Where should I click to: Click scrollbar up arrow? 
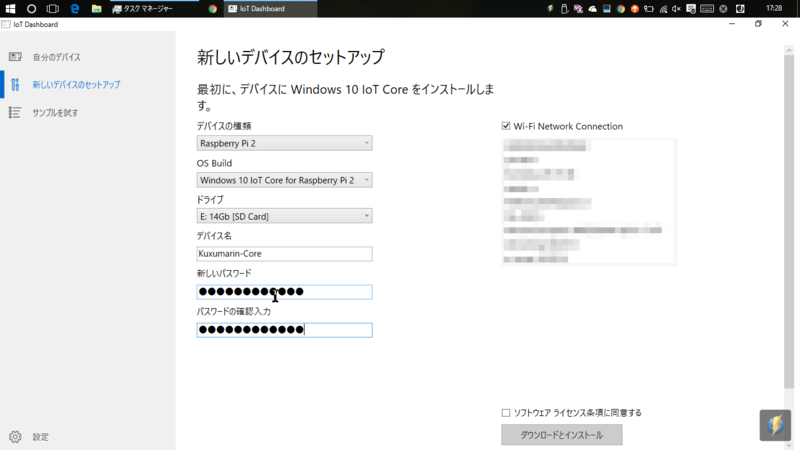[x=789, y=50]
